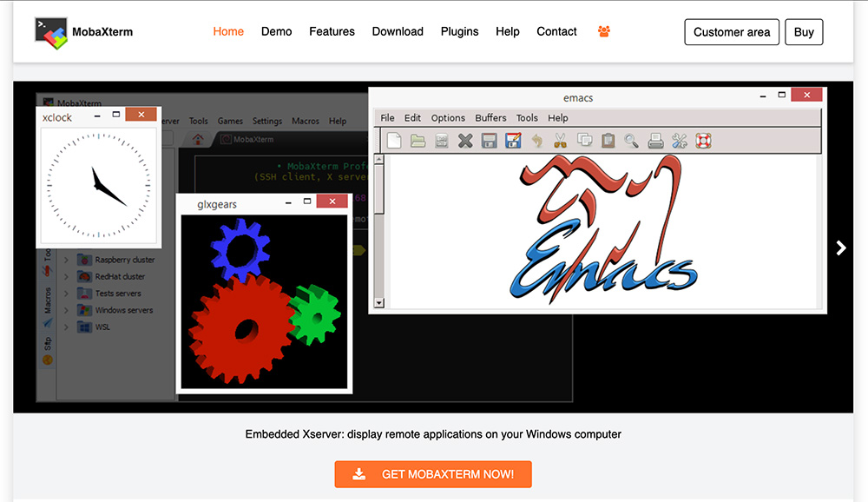
Task: Go to next carousel slide arrow
Action: (x=841, y=248)
